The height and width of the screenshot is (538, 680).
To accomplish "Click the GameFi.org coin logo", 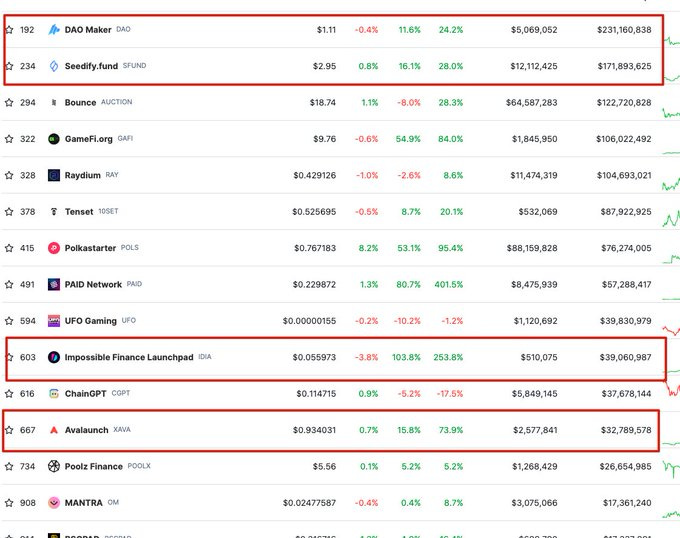I will coord(54,139).
